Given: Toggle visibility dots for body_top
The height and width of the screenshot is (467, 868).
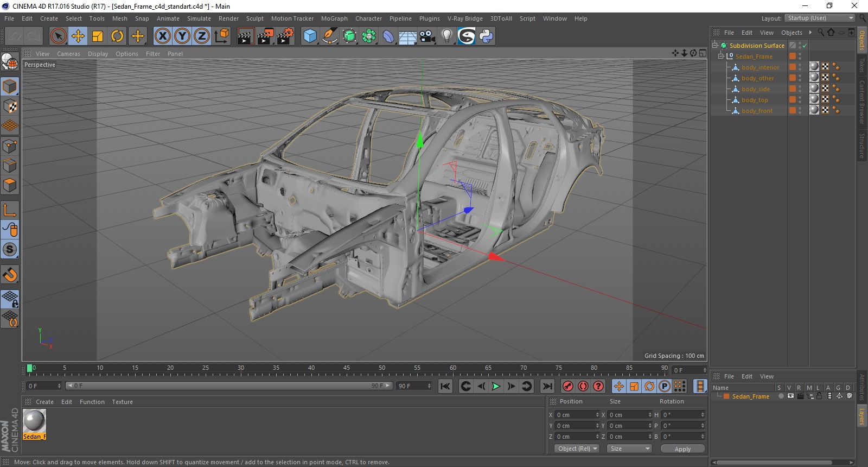Looking at the screenshot, I should (800, 100).
